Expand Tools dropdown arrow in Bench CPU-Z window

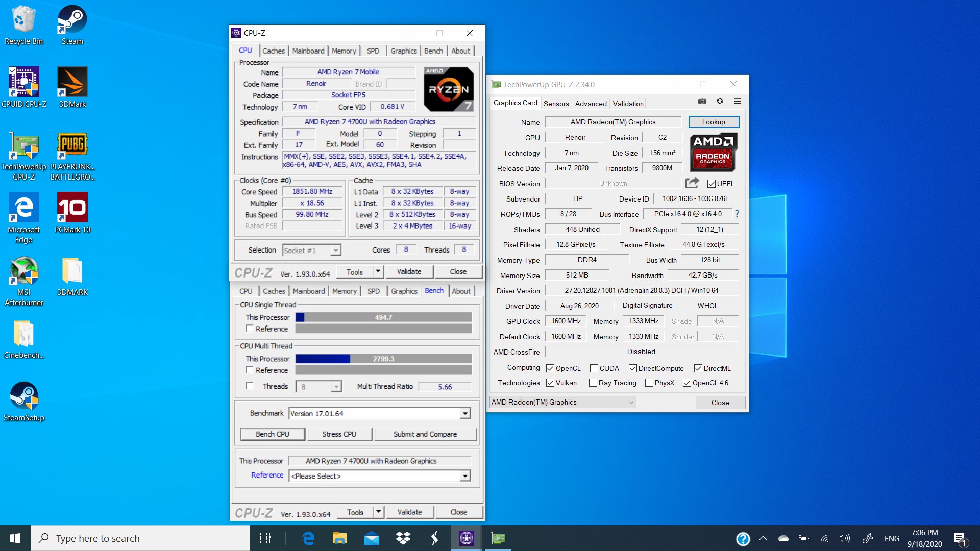click(378, 512)
